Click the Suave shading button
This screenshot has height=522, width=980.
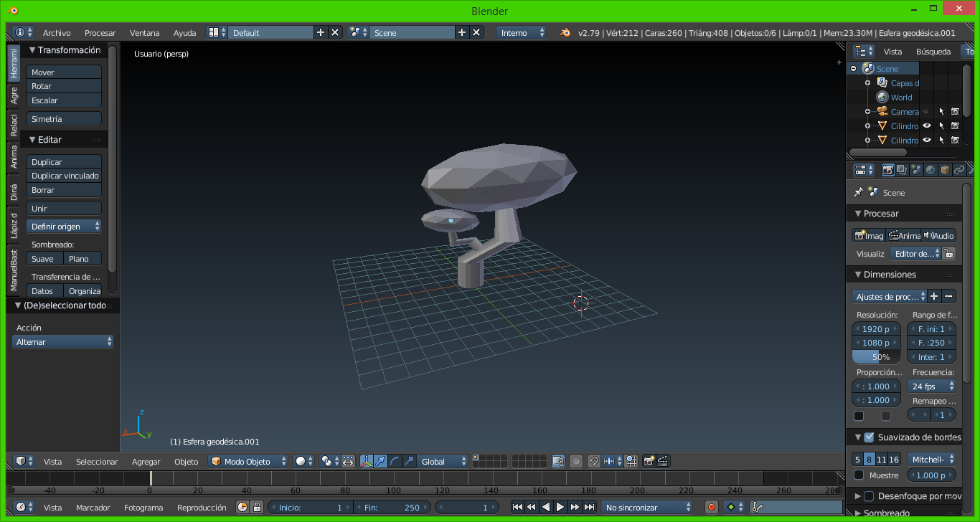pos(43,259)
